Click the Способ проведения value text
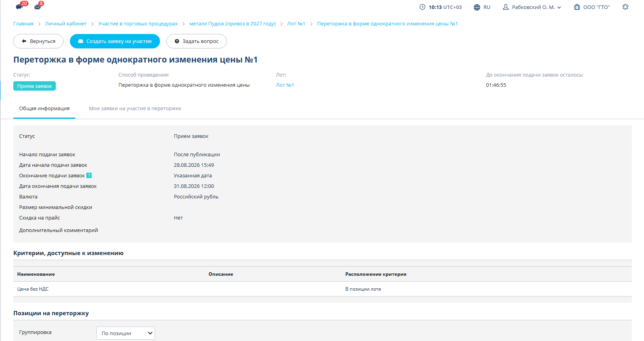The height and width of the screenshot is (341, 644). (x=184, y=85)
